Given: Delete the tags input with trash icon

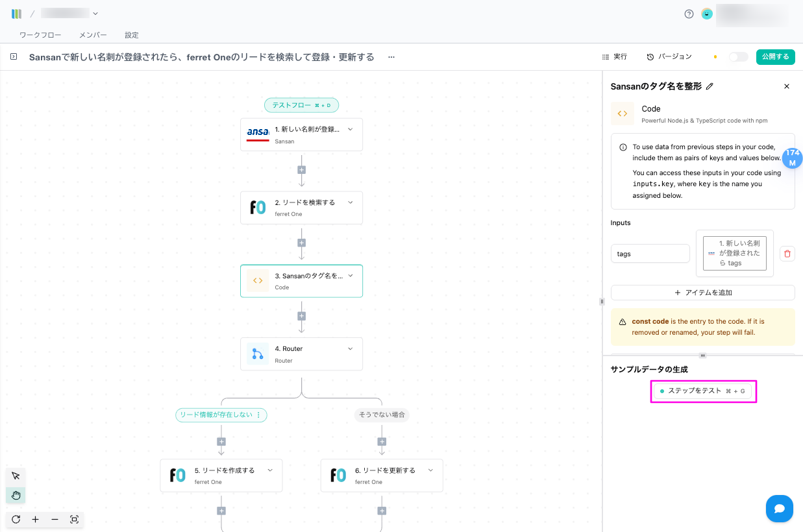Looking at the screenshot, I should click(x=787, y=254).
